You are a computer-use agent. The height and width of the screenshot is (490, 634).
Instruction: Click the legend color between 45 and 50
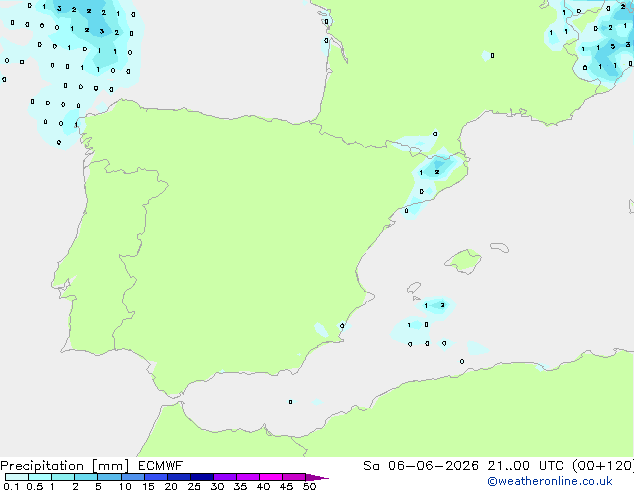[294, 477]
